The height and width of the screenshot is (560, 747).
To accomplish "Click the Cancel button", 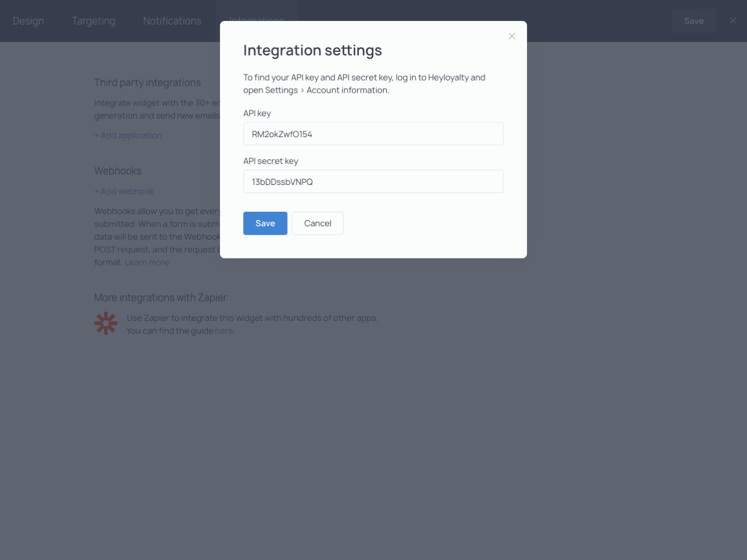I will tap(317, 223).
